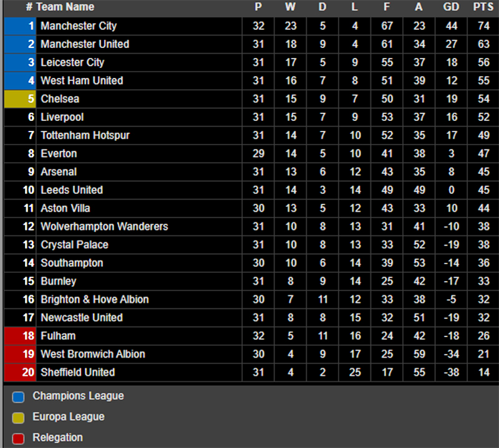Screen dimensions: 499x448
Task: Click the blue Champions League legend swatch
Action: (18, 397)
